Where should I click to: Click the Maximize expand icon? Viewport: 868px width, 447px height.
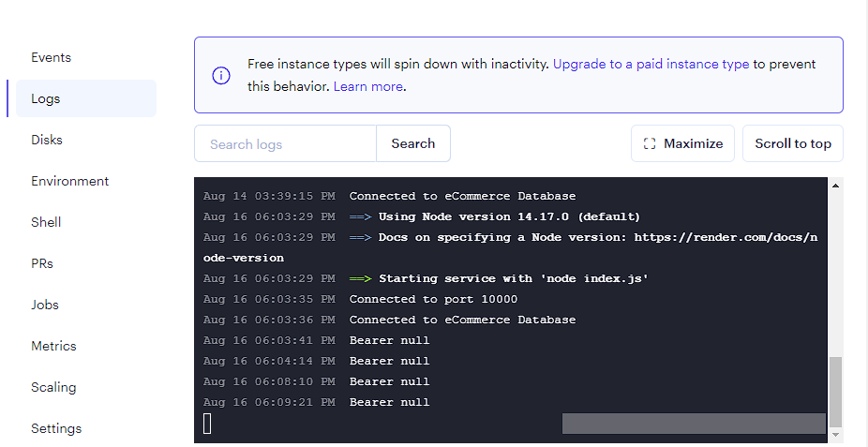[x=650, y=143]
